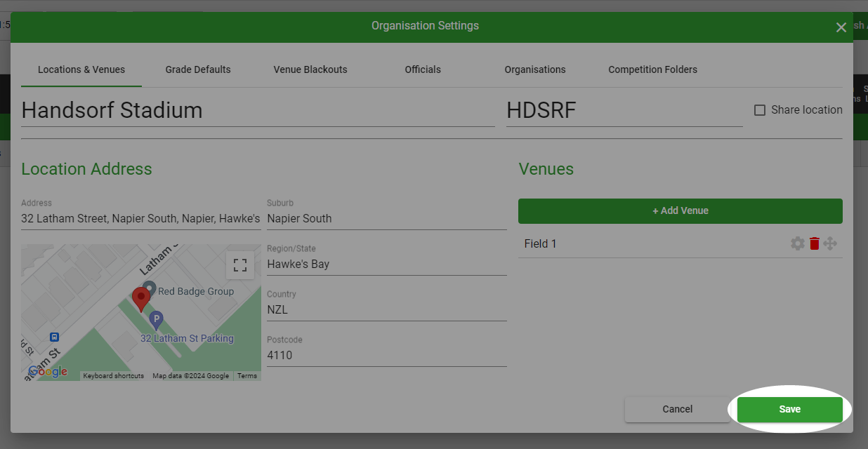Click the Red Badge Group map marker
The width and height of the screenshot is (868, 449).
pos(149,288)
